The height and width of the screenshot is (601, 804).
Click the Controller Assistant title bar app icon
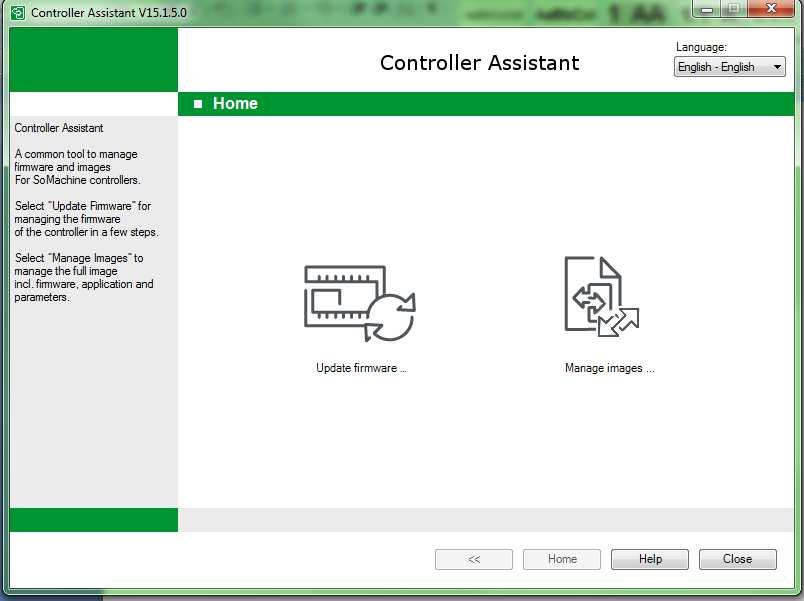point(18,13)
